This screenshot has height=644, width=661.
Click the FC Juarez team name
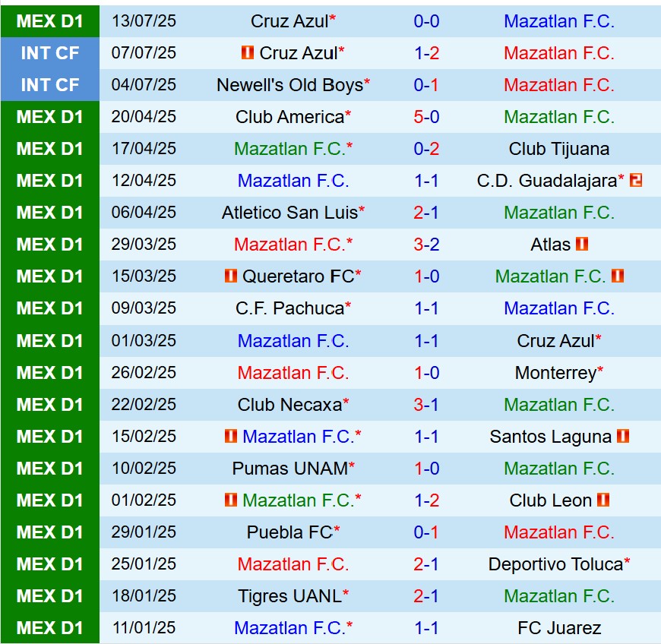(x=559, y=628)
